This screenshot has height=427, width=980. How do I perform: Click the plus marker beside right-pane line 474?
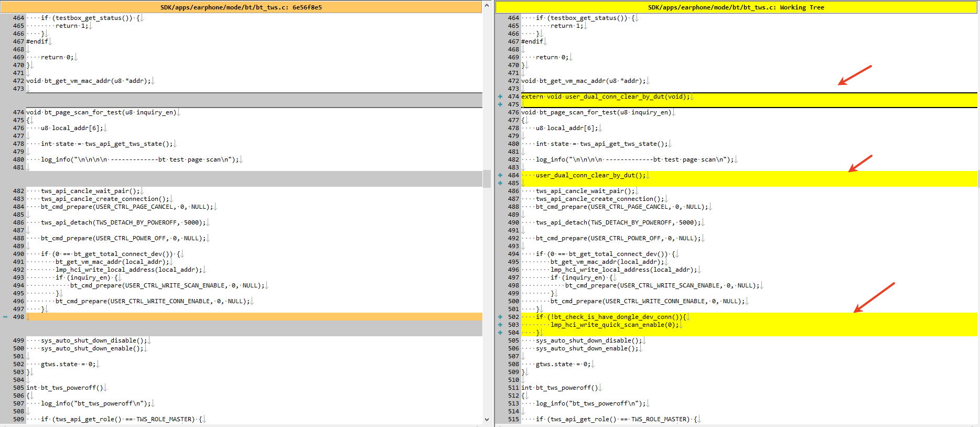tap(500, 97)
